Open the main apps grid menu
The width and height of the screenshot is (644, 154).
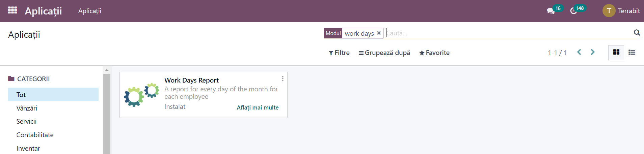12,10
